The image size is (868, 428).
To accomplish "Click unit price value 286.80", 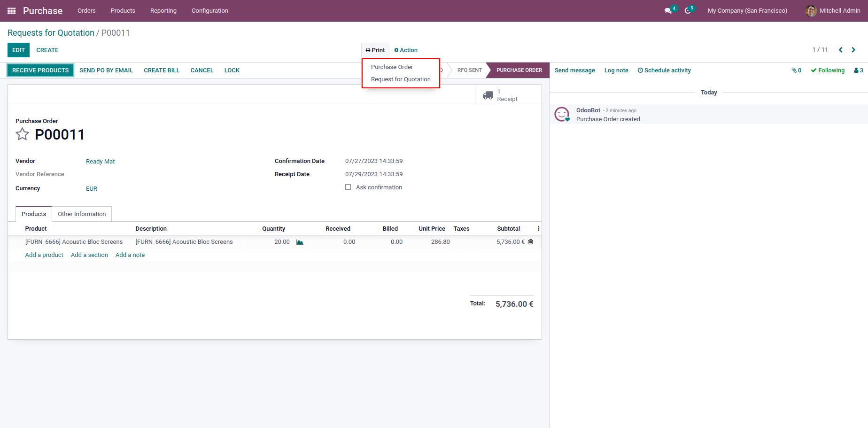I will (x=440, y=242).
